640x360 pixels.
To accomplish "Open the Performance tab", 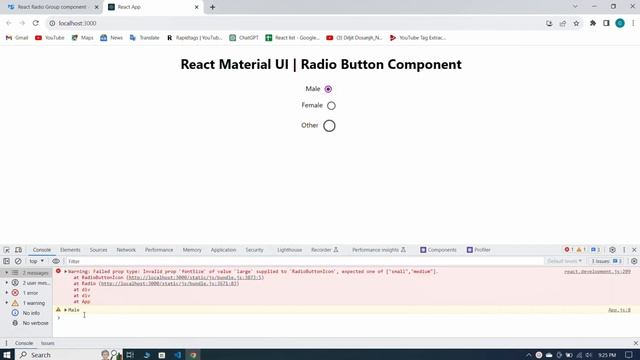I will coord(159,250).
